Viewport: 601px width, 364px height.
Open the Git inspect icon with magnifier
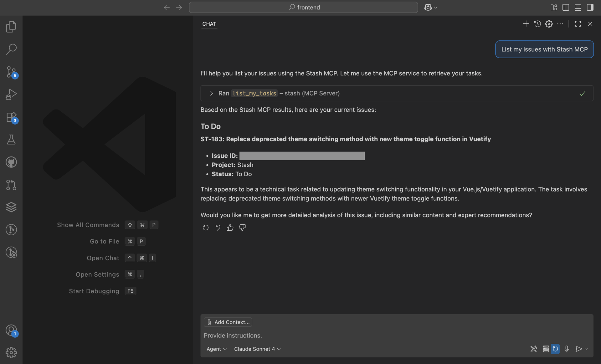[x=11, y=252]
